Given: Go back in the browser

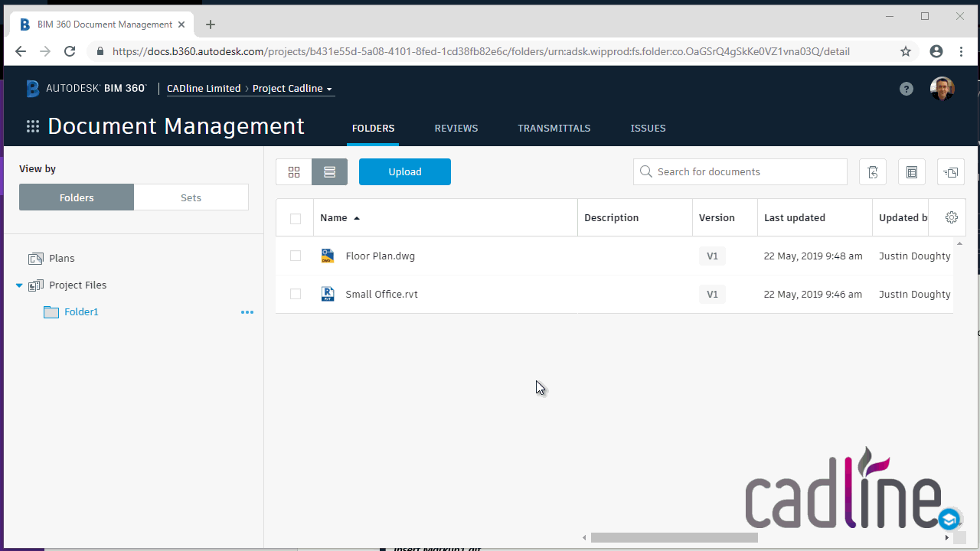Looking at the screenshot, I should (x=21, y=51).
